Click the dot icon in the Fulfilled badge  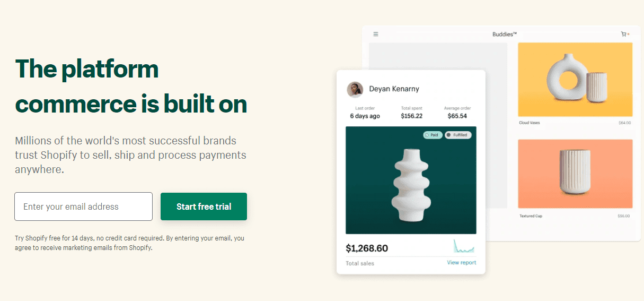tap(449, 135)
